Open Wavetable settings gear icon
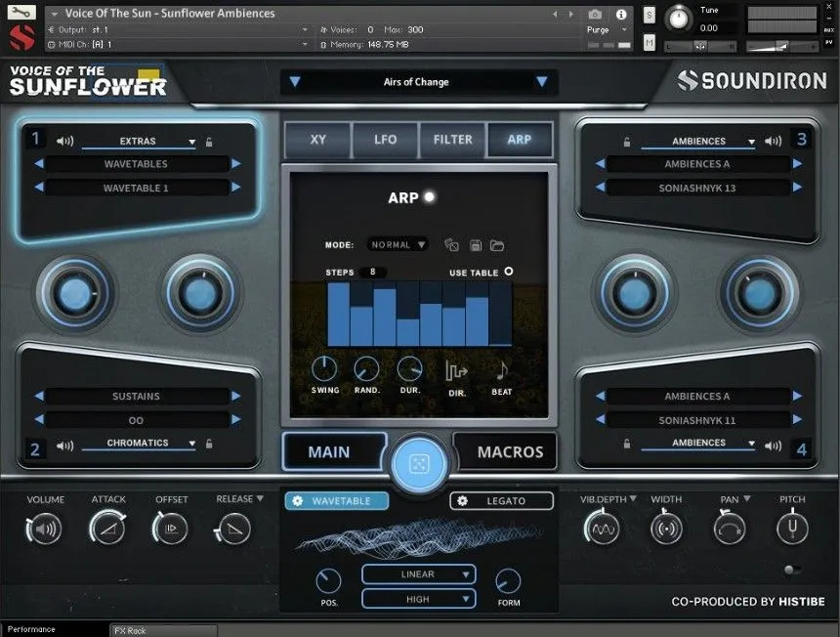The image size is (840, 637). coord(297,501)
